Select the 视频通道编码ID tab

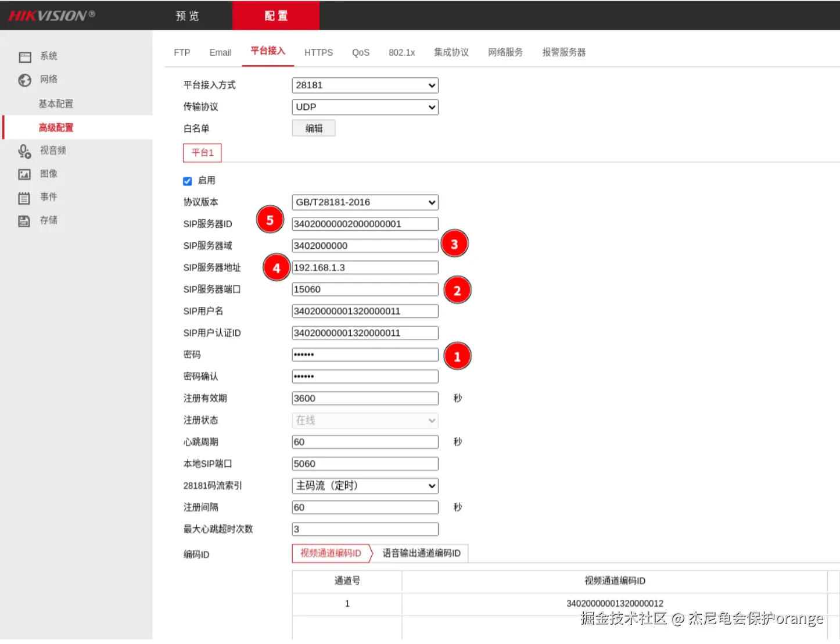(x=331, y=553)
